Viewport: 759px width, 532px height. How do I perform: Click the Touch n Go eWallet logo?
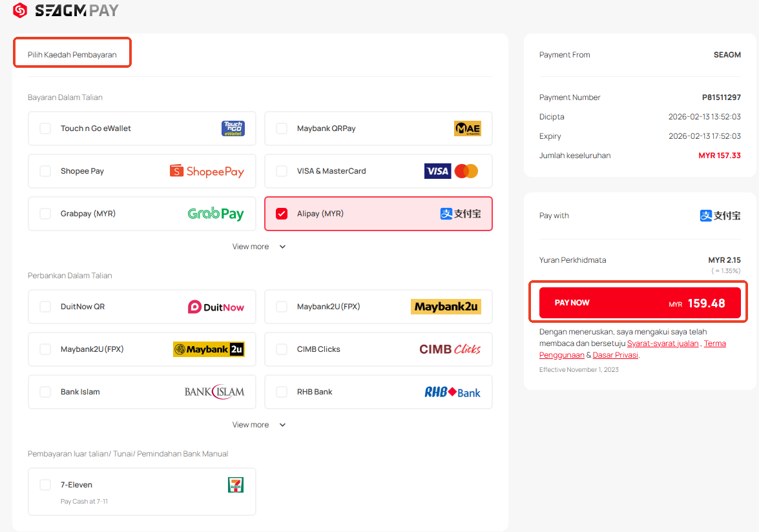(x=233, y=128)
